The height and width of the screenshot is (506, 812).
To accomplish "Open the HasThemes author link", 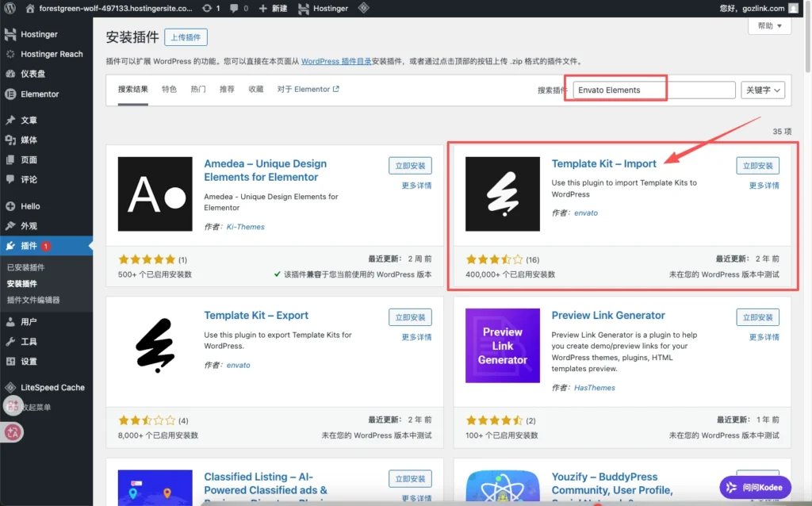I will [595, 387].
